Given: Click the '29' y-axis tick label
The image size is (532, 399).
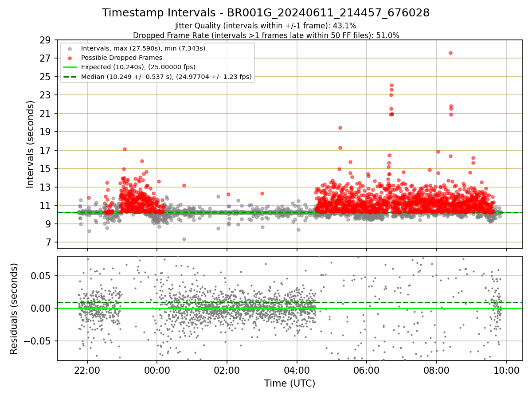Looking at the screenshot, I should [x=46, y=40].
